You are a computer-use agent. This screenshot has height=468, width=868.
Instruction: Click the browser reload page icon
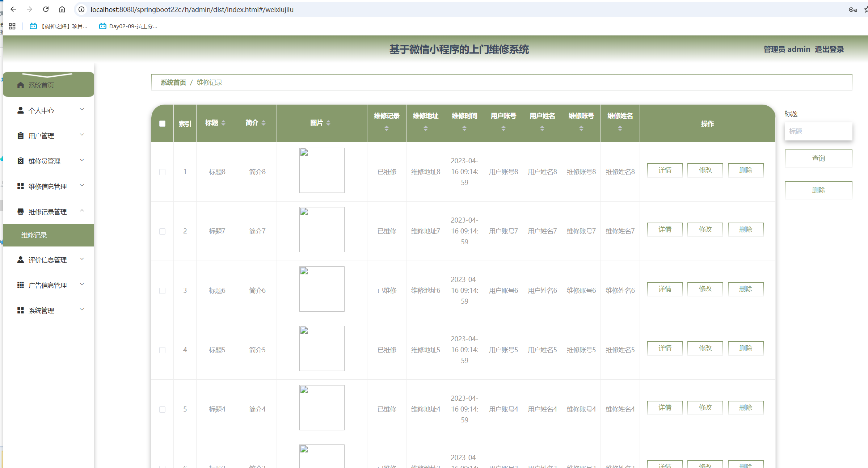(x=46, y=9)
